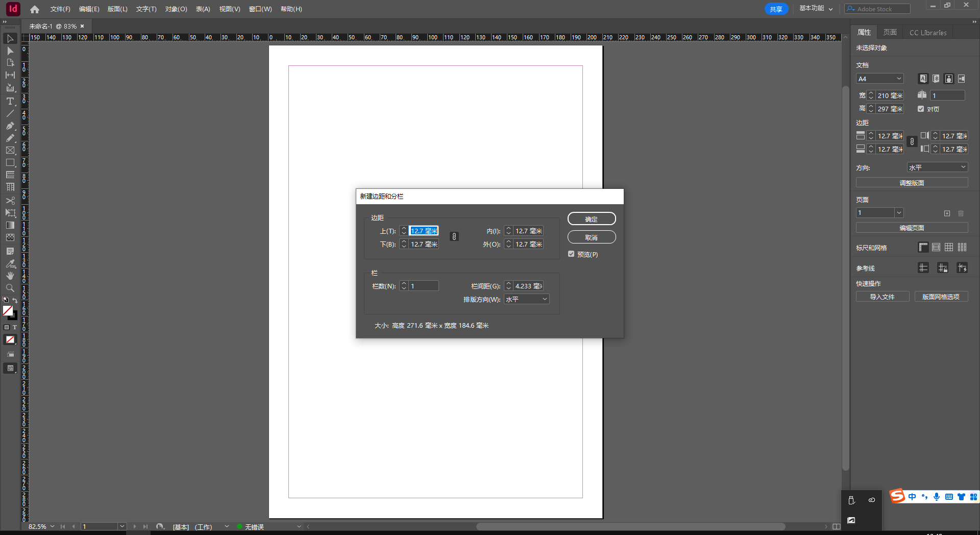Click the fill color swatch in toolbox

pyautogui.click(x=8, y=310)
